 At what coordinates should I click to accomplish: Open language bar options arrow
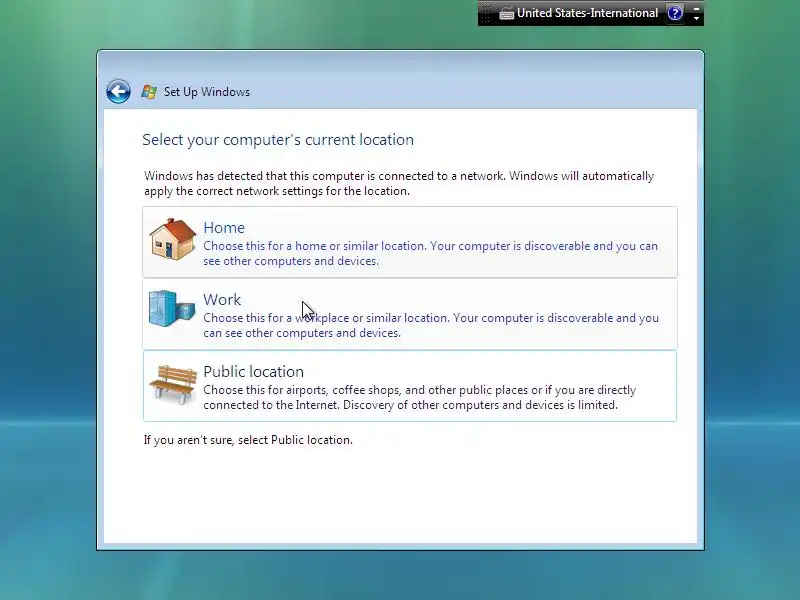coord(696,19)
